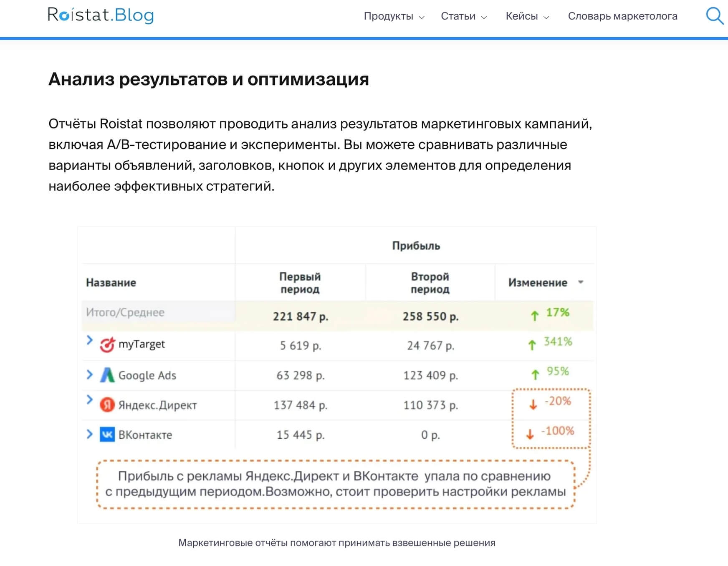Click the Google Ads logo icon

click(107, 375)
